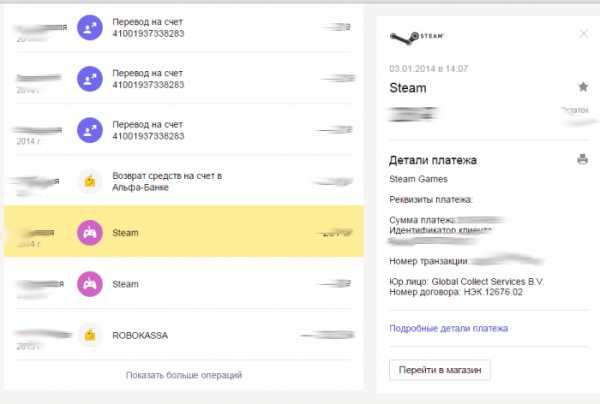This screenshot has width=600, height=404.
Task: Click the second purple transfer icon
Action: click(90, 79)
